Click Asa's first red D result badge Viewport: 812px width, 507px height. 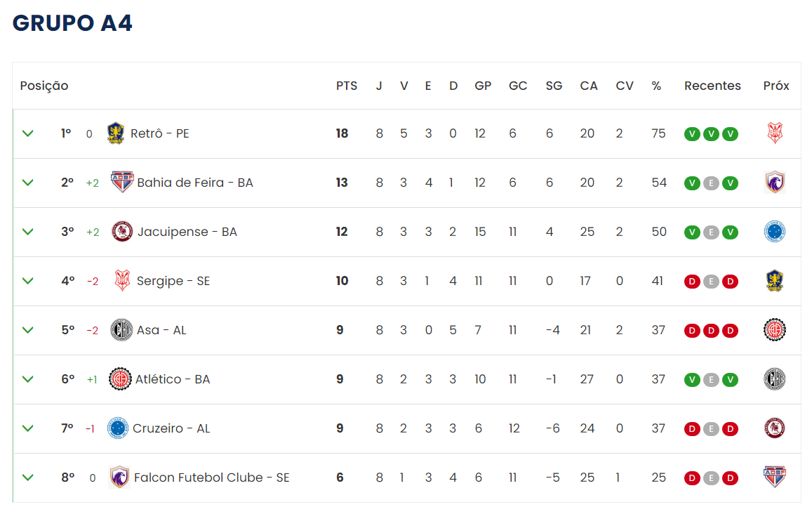point(692,330)
